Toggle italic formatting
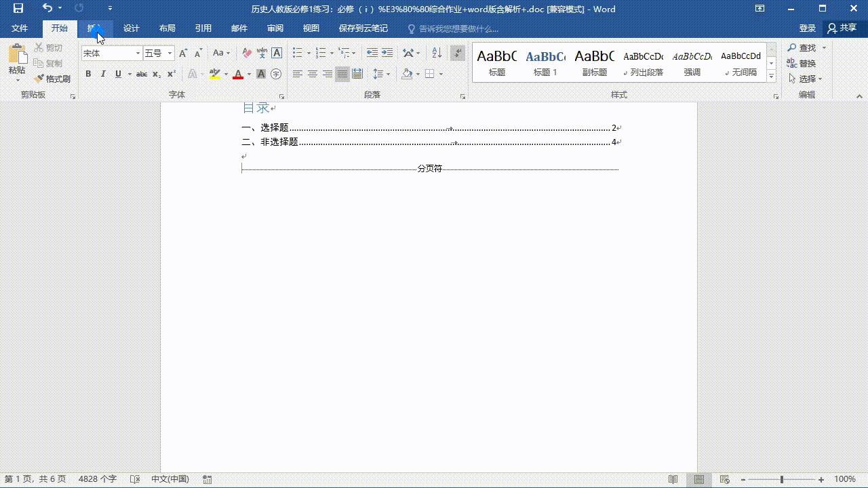Image resolution: width=868 pixels, height=488 pixels. (x=102, y=74)
